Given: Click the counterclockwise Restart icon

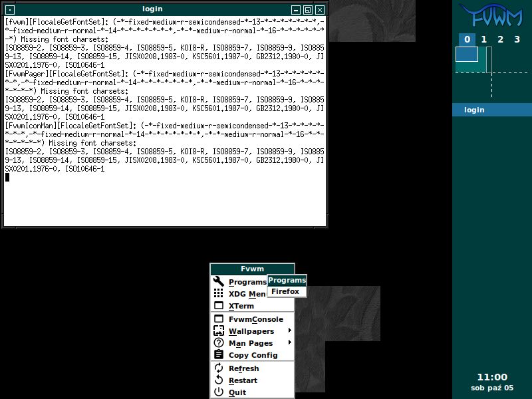Looking at the screenshot, I should point(219,380).
